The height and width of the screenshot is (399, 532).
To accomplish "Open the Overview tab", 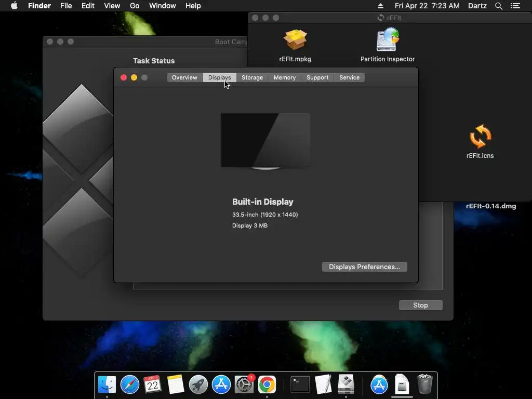I will point(184,77).
